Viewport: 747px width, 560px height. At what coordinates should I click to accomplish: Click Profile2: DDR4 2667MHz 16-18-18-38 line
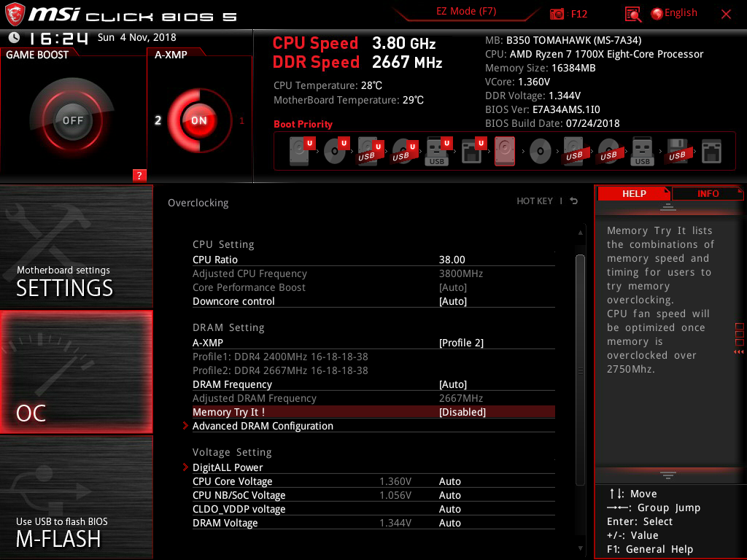280,370
